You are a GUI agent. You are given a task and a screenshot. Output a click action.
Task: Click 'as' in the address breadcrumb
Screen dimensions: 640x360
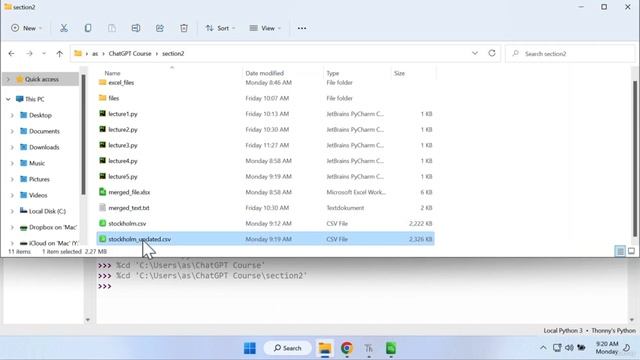(x=95, y=53)
